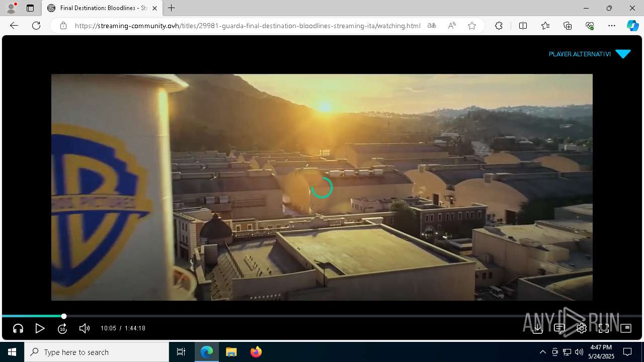The width and height of the screenshot is (644, 362).
Task: Open Edge Settings and more menu
Action: (612, 26)
